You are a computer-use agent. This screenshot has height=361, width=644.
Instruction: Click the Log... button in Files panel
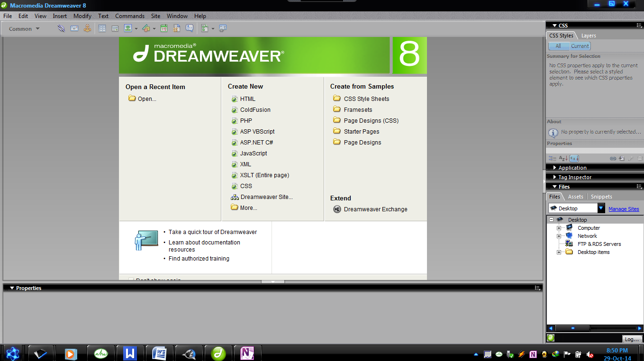[x=632, y=339]
